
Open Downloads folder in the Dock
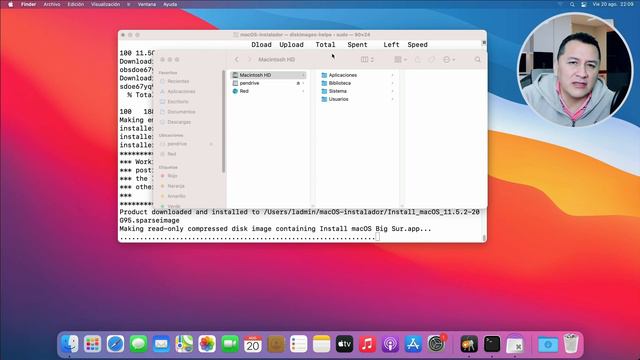(548, 344)
